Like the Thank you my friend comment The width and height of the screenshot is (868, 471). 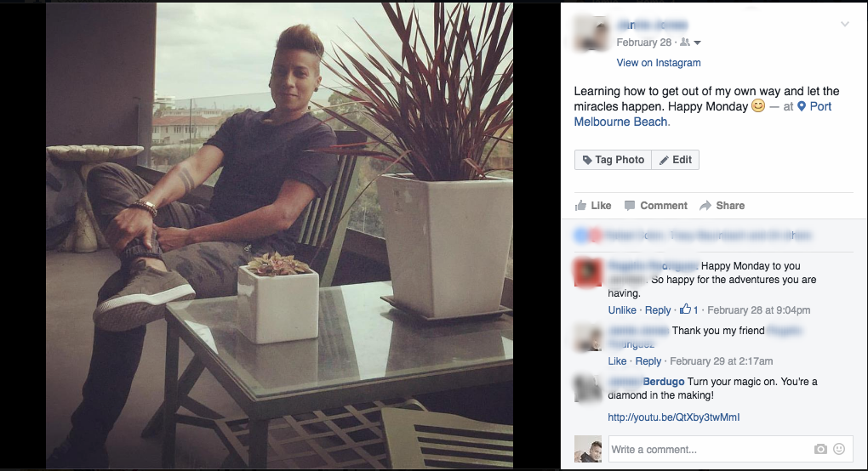617,361
